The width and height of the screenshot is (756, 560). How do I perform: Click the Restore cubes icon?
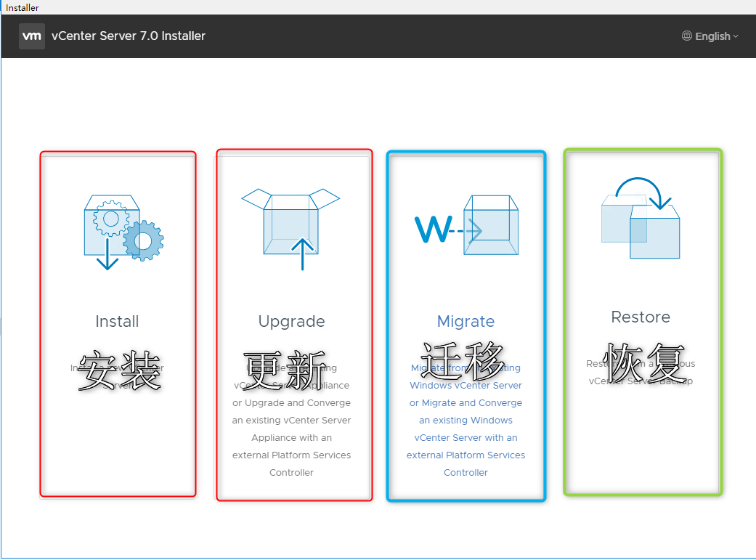point(641,218)
